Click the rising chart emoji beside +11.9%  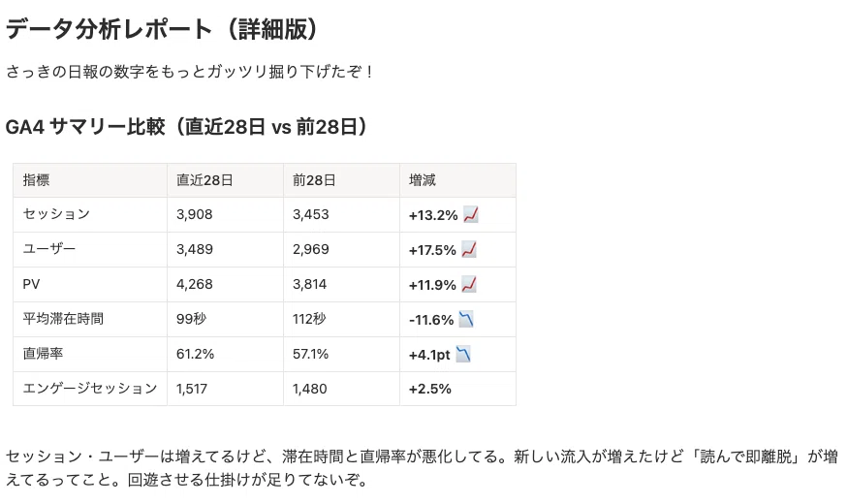pyautogui.click(x=469, y=284)
